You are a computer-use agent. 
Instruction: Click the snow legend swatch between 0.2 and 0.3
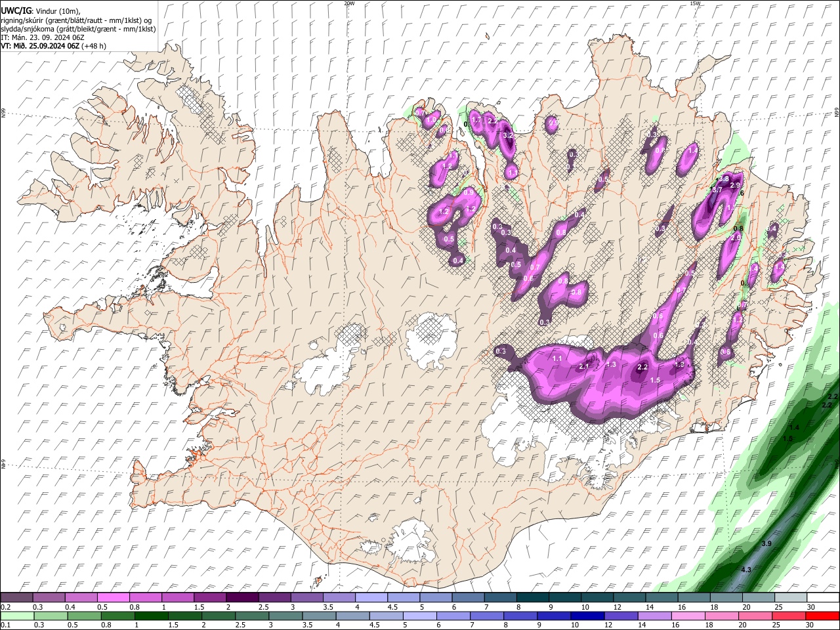pyautogui.click(x=17, y=597)
